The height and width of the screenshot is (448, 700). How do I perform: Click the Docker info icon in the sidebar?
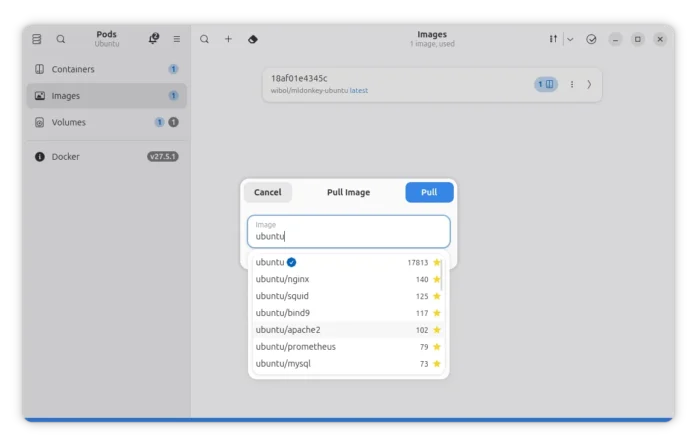[x=40, y=156]
